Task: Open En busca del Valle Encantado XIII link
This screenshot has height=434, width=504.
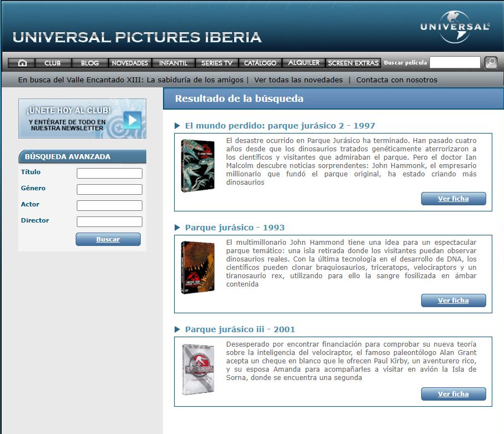Action: click(x=131, y=80)
